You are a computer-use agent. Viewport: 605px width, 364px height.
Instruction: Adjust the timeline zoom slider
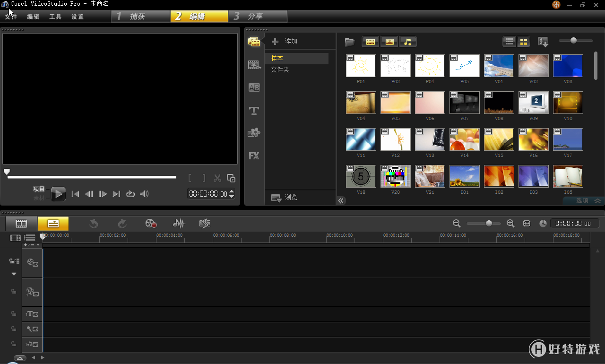point(489,223)
